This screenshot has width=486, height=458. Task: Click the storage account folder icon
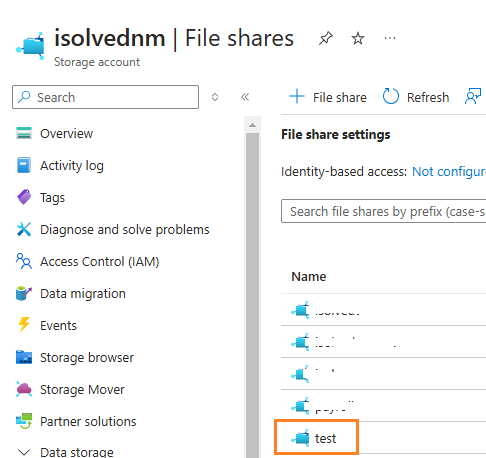tap(31, 46)
